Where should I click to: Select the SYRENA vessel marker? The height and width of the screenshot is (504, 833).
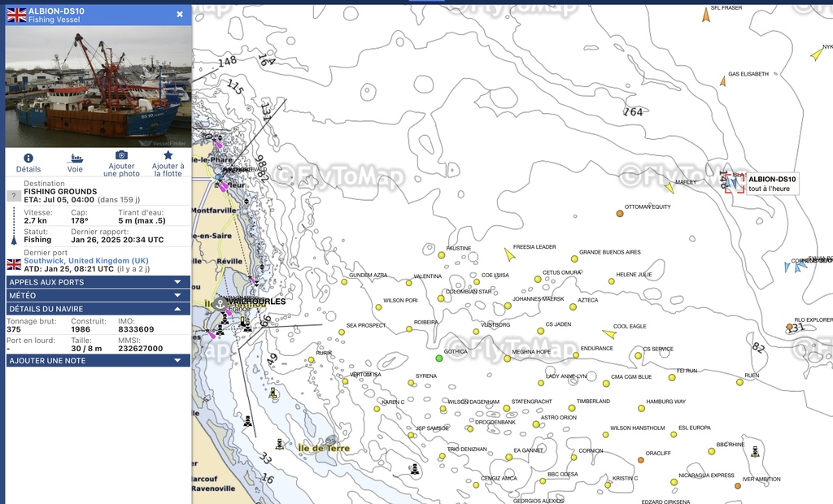(x=411, y=383)
